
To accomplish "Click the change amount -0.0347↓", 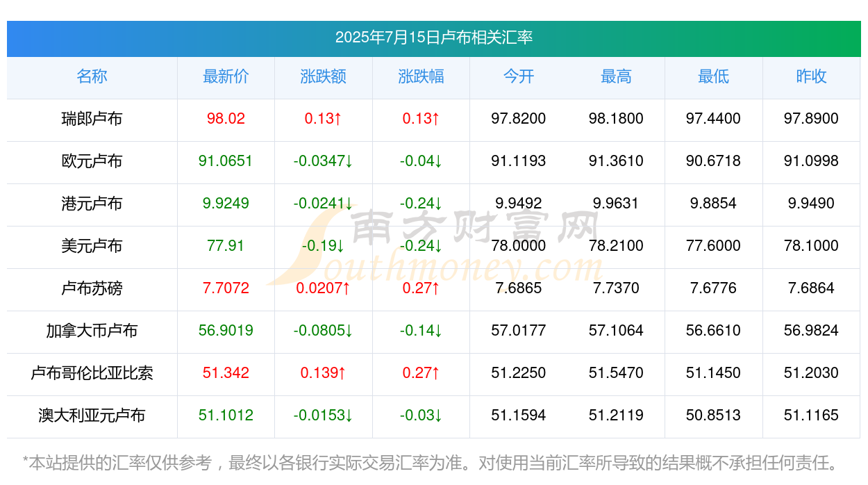I will (x=324, y=161).
